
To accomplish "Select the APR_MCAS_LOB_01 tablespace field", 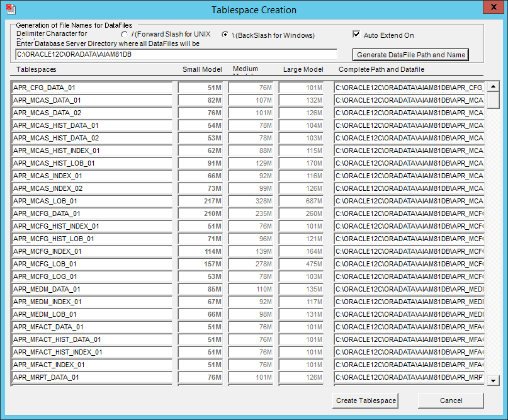I will coord(92,201).
